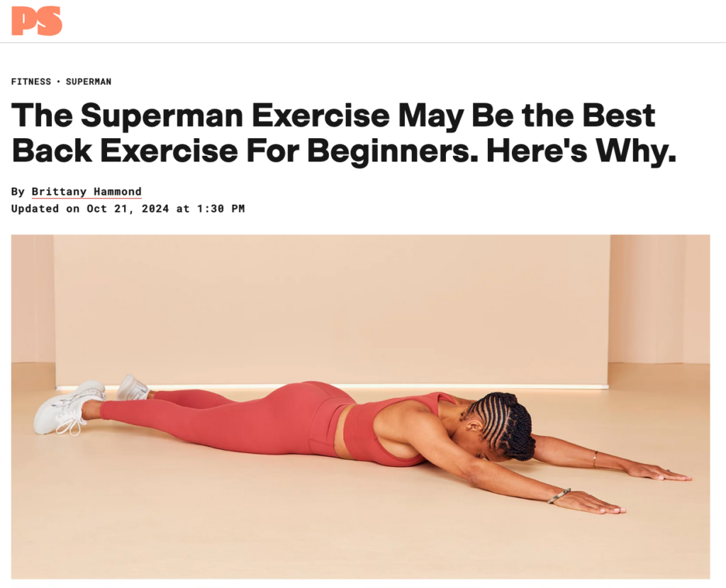726x588 pixels.
Task: Click the beaded bracelet on the near wrist
Action: tap(559, 495)
